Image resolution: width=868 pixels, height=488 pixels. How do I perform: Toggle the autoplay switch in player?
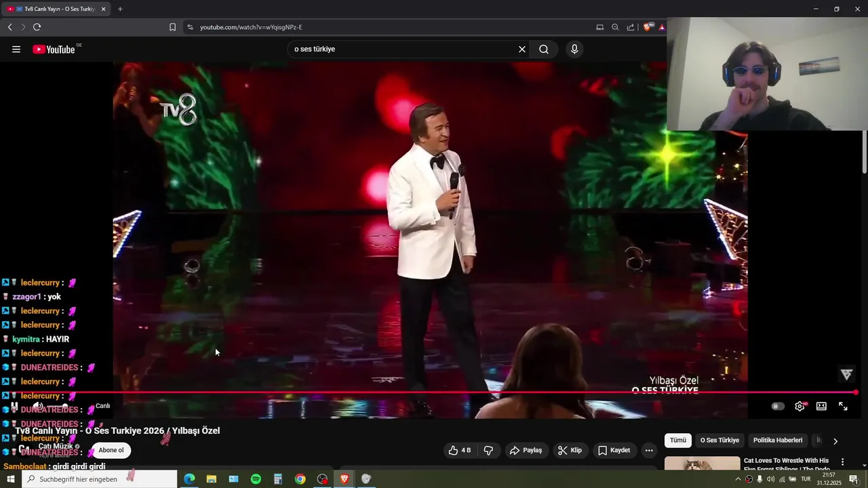778,406
